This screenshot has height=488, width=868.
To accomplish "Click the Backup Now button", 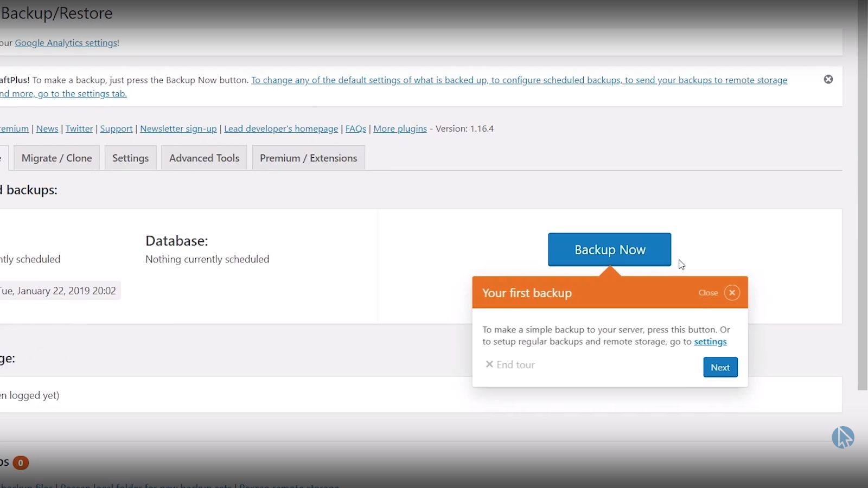I will click(609, 249).
